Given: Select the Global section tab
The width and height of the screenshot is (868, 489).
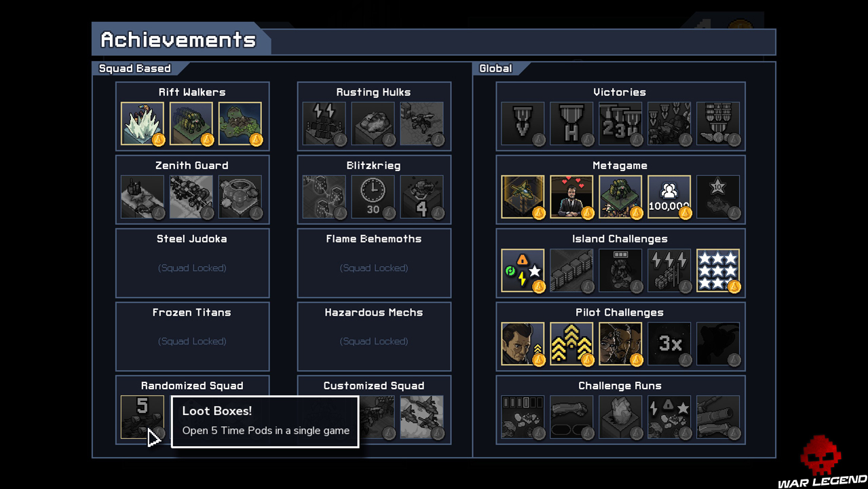Looking at the screenshot, I should [497, 68].
